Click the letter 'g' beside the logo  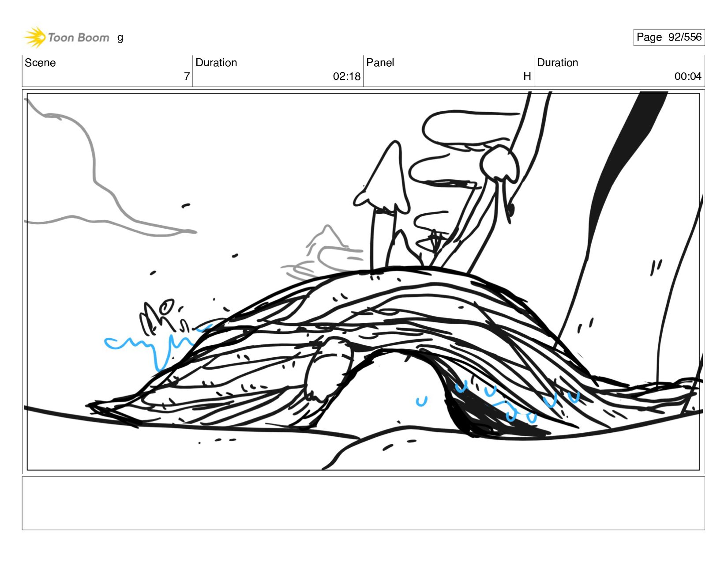coord(120,38)
